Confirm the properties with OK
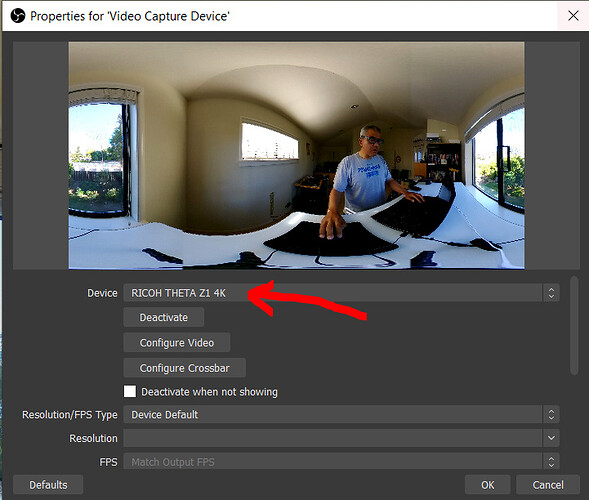The image size is (589, 500). (488, 485)
